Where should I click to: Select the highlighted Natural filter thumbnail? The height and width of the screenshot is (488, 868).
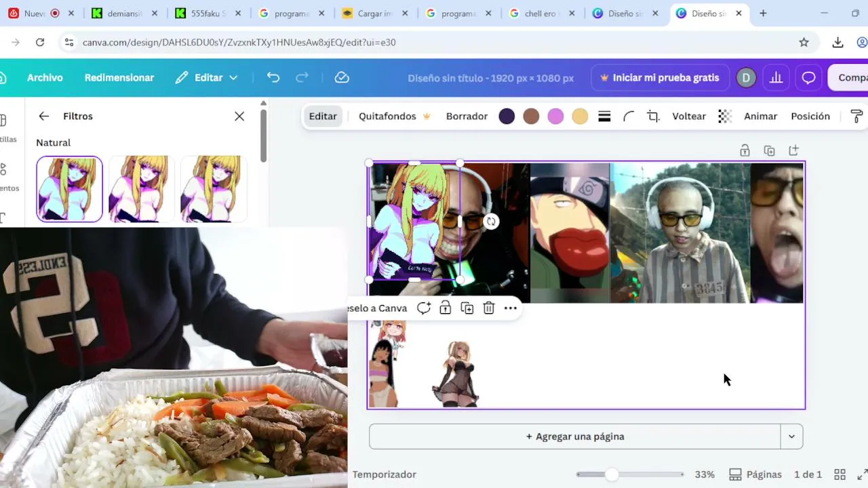click(x=69, y=189)
